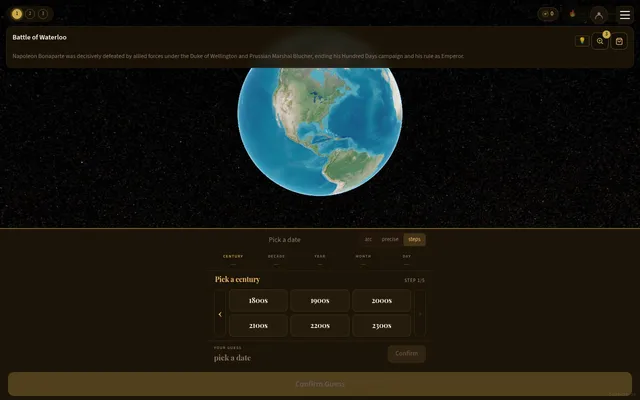
Task: Go to the Day step
Action: [x=407, y=260]
